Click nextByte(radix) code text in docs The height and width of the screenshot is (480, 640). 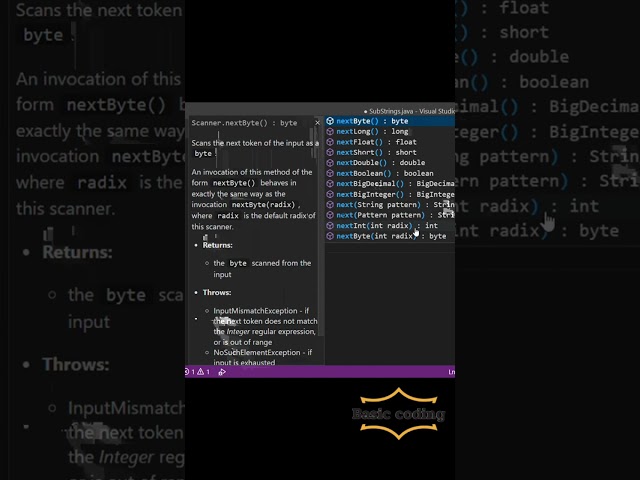click(263, 205)
